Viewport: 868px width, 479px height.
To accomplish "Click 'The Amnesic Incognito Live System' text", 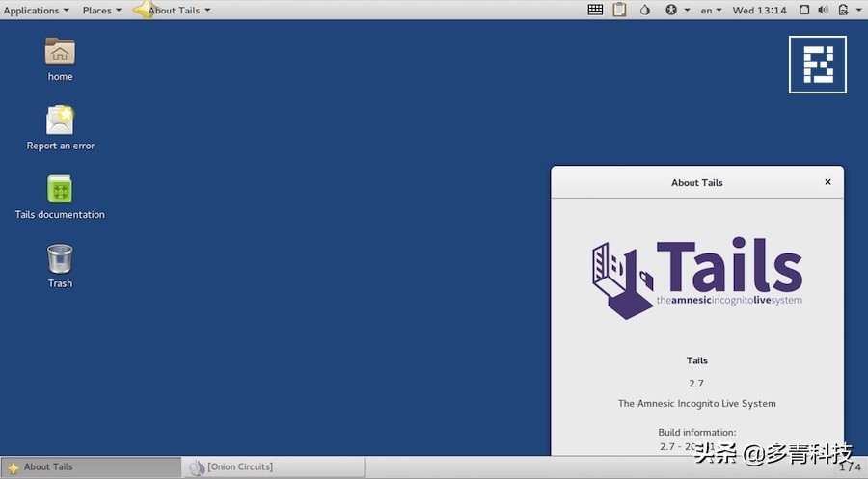I will point(697,403).
